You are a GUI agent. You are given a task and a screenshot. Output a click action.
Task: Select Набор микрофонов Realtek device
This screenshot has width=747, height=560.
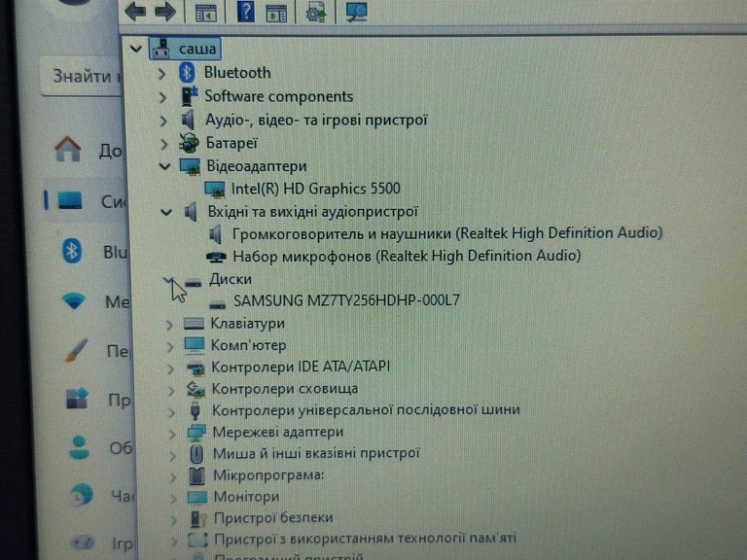pos(407,257)
